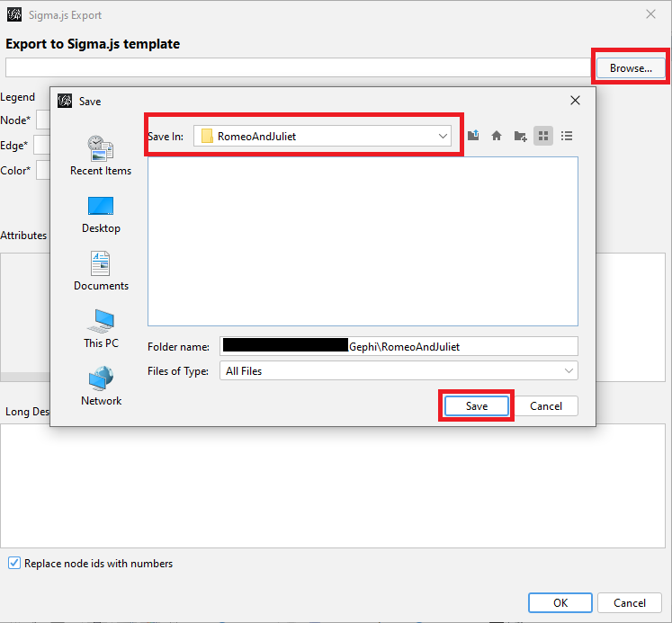This screenshot has width=672, height=623.
Task: Click the export path text field
Action: pyautogui.click(x=298, y=67)
